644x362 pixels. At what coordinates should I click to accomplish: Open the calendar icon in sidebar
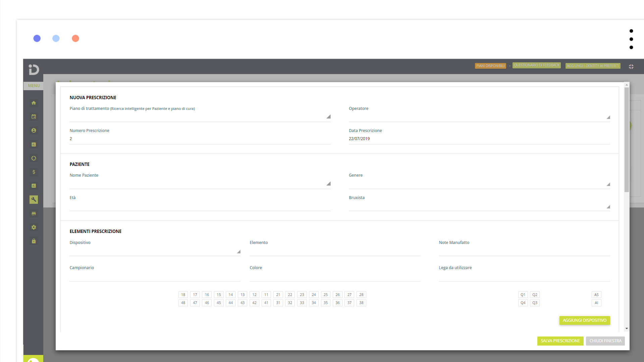pyautogui.click(x=34, y=117)
